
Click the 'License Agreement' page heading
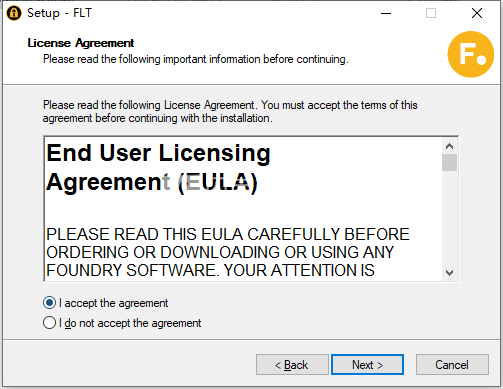81,43
